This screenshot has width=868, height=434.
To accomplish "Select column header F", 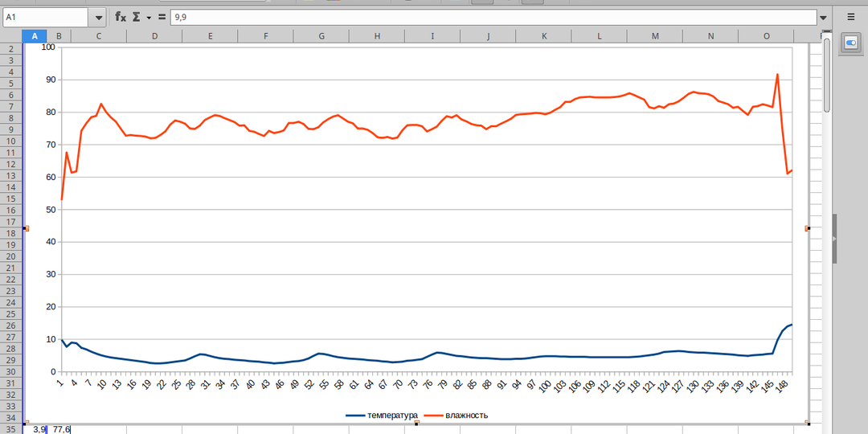I will pos(266,36).
